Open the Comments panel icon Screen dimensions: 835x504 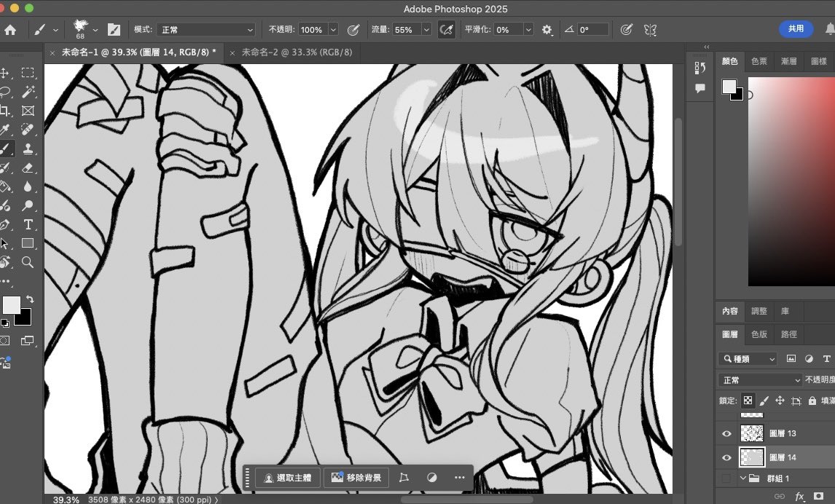(x=699, y=88)
